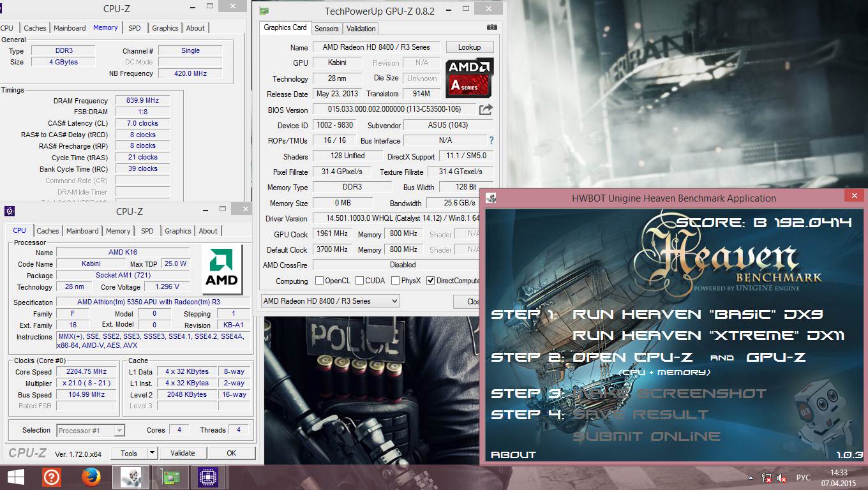Image resolution: width=868 pixels, height=490 pixels.
Task: Click the Core Voltage value 1.296 V
Action: coord(167,286)
